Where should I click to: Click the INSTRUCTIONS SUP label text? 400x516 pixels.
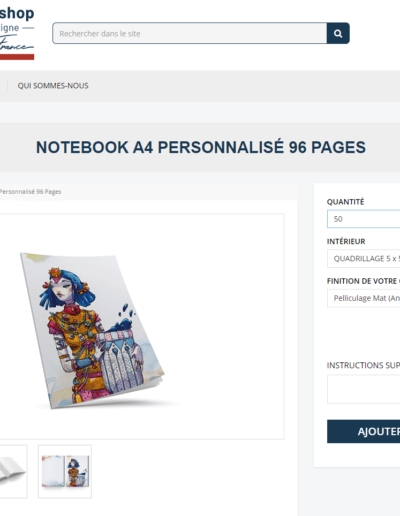point(363,365)
